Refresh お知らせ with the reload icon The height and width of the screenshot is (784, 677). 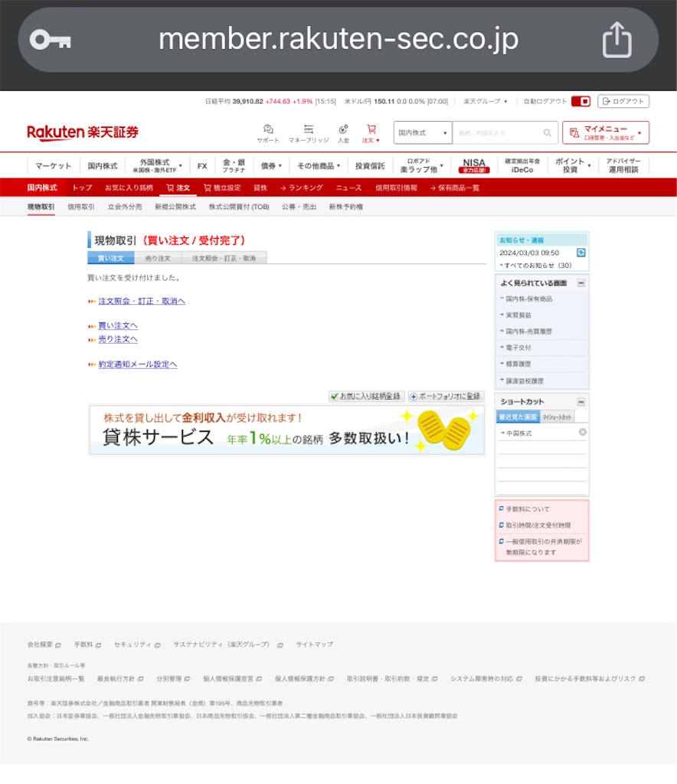[581, 253]
